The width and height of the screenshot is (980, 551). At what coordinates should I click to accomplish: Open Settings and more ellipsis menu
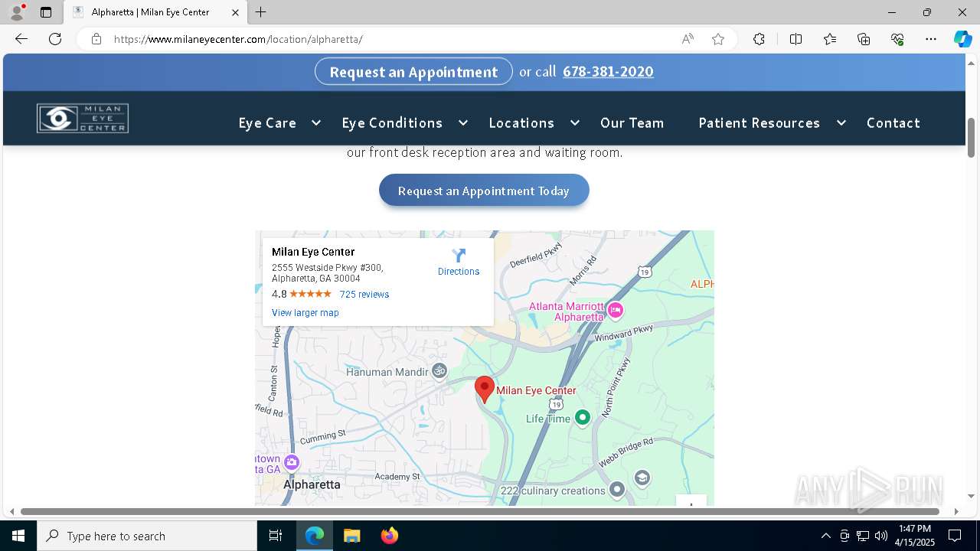pos(931,39)
